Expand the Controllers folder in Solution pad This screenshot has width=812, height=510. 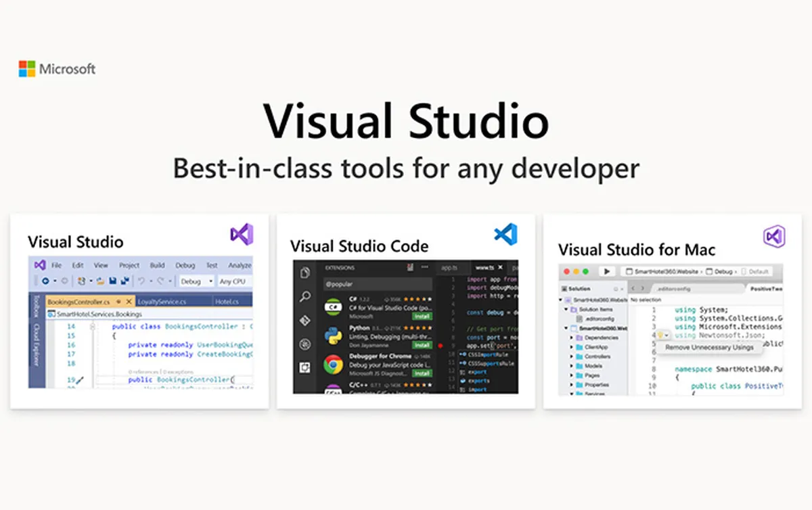572,356
